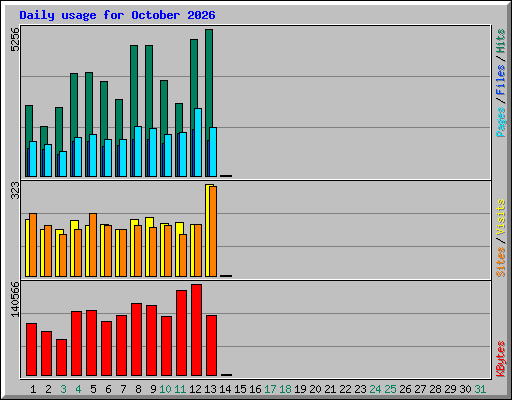Click day 13 on the x-axis

210,389
